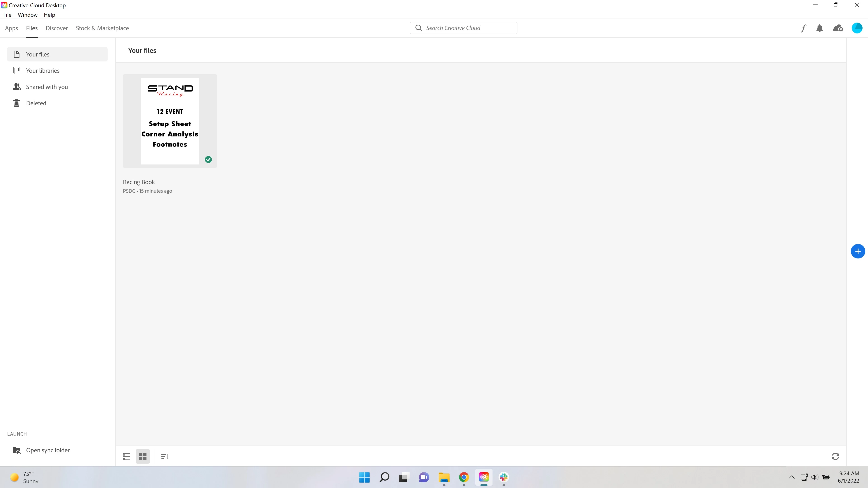Select the Racing Book file thumbnail

(x=170, y=121)
